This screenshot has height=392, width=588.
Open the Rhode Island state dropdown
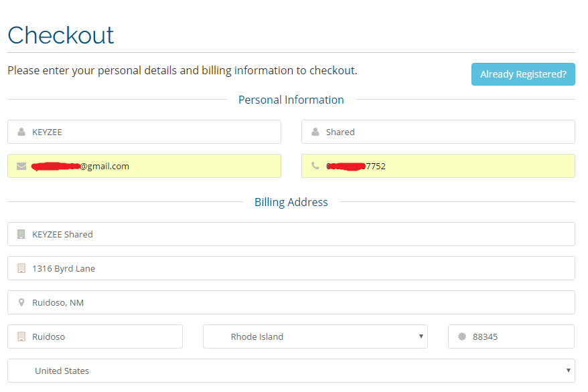pyautogui.click(x=315, y=336)
